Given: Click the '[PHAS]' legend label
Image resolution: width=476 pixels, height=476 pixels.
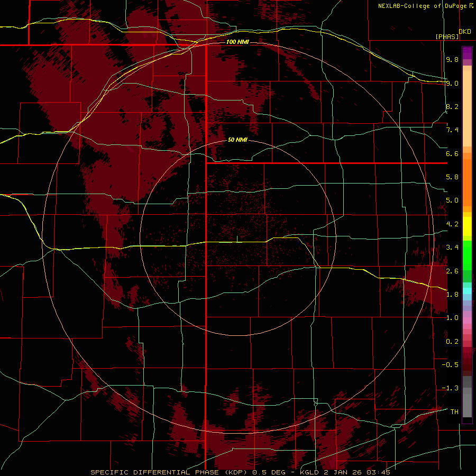Looking at the screenshot, I should (x=447, y=36).
